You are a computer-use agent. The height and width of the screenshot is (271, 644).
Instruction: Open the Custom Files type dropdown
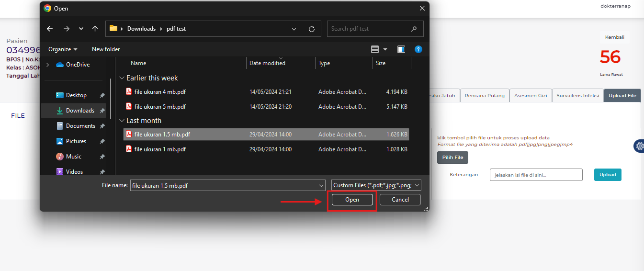(376, 185)
